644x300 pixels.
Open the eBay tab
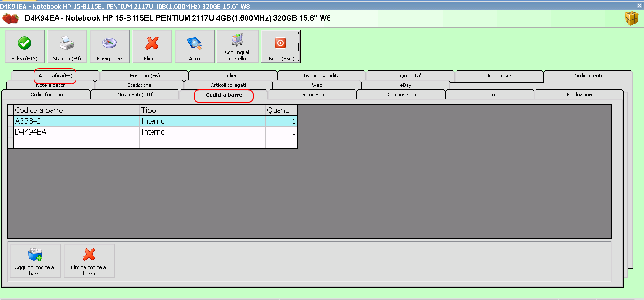click(406, 85)
